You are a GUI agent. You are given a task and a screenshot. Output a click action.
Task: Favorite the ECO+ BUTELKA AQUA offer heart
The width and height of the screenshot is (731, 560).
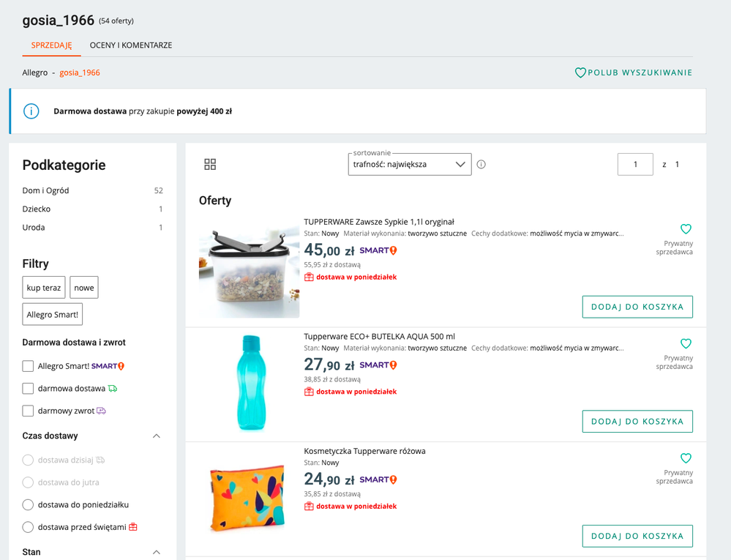pyautogui.click(x=686, y=343)
